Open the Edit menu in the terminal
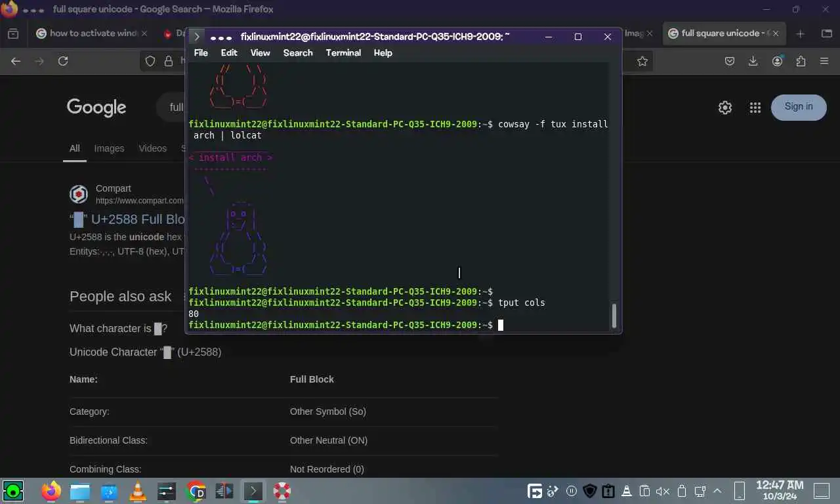Viewport: 840px width, 504px height. (x=229, y=52)
